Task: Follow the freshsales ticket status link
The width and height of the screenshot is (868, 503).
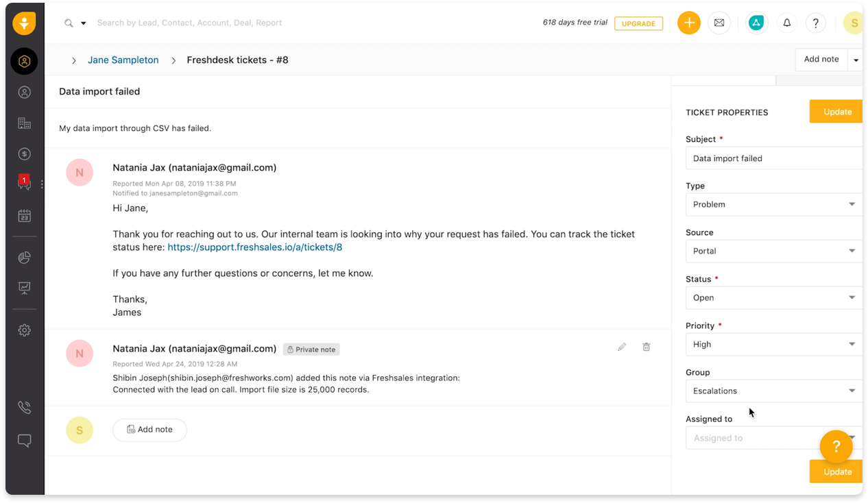Action: 254,247
